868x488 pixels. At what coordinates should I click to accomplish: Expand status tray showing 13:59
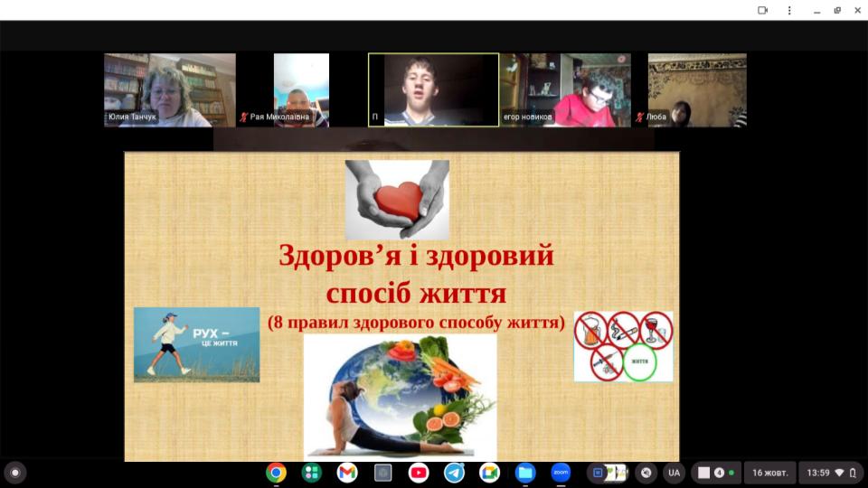click(x=831, y=472)
